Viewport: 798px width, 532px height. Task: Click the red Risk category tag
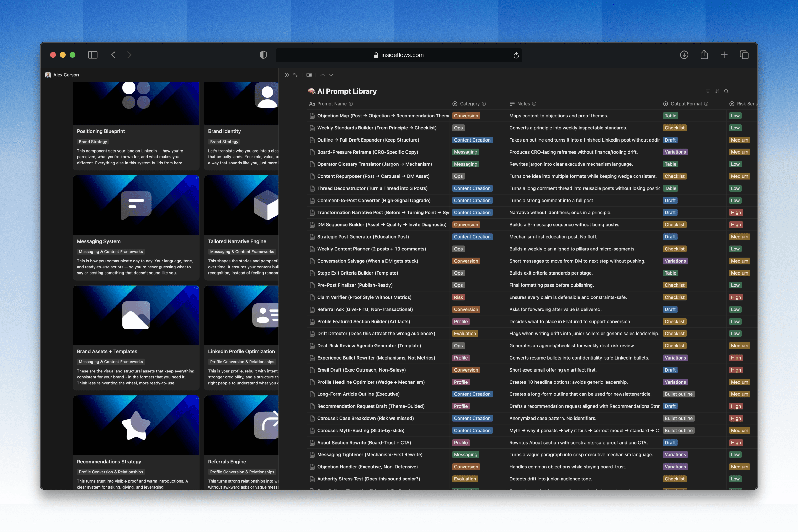click(458, 297)
